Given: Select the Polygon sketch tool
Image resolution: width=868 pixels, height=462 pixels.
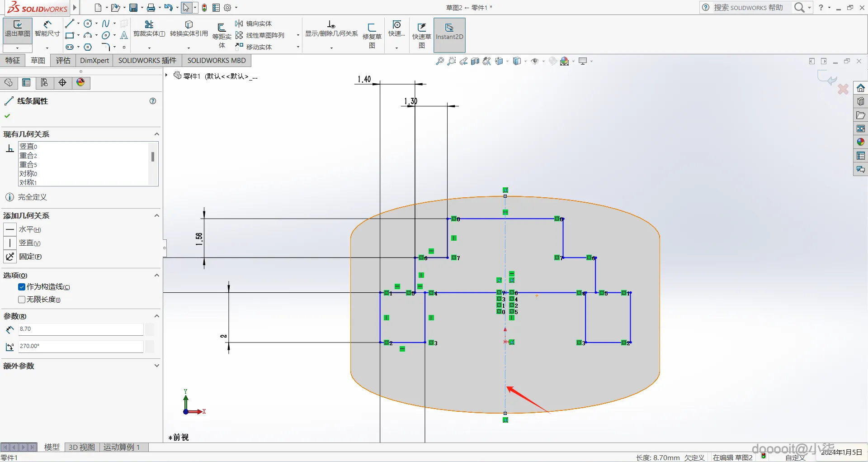Looking at the screenshot, I should (x=88, y=47).
